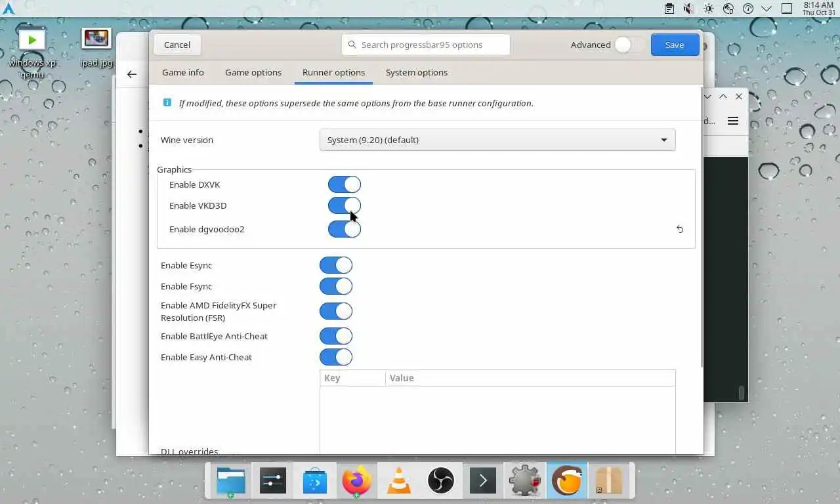The height and width of the screenshot is (504, 840).
Task: Launch OBS Studio from the dock
Action: pos(441,481)
